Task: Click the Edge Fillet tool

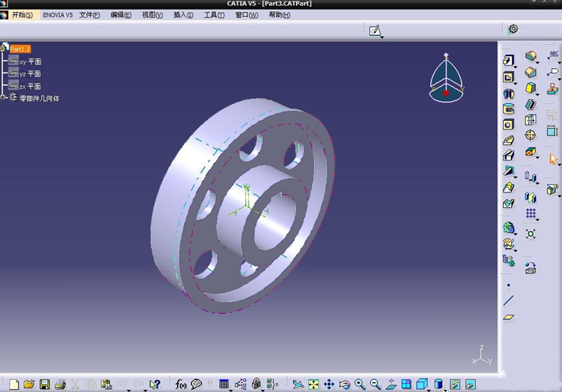Action: (530, 56)
